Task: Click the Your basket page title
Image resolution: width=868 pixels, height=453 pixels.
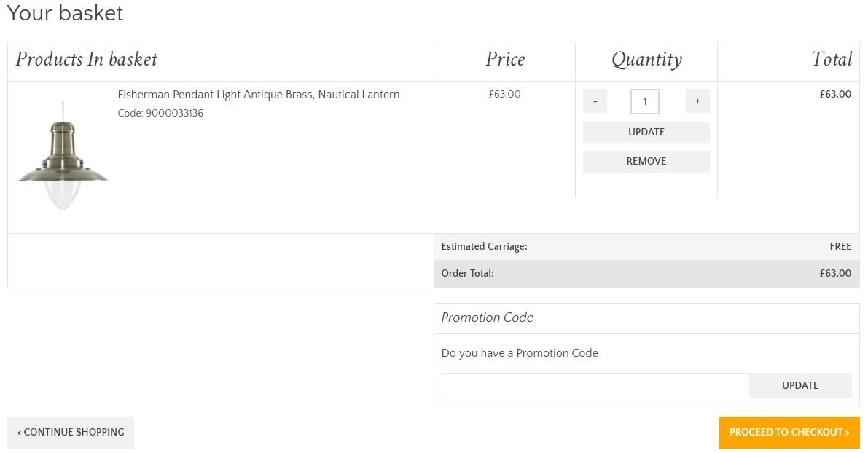Action: pos(65,13)
